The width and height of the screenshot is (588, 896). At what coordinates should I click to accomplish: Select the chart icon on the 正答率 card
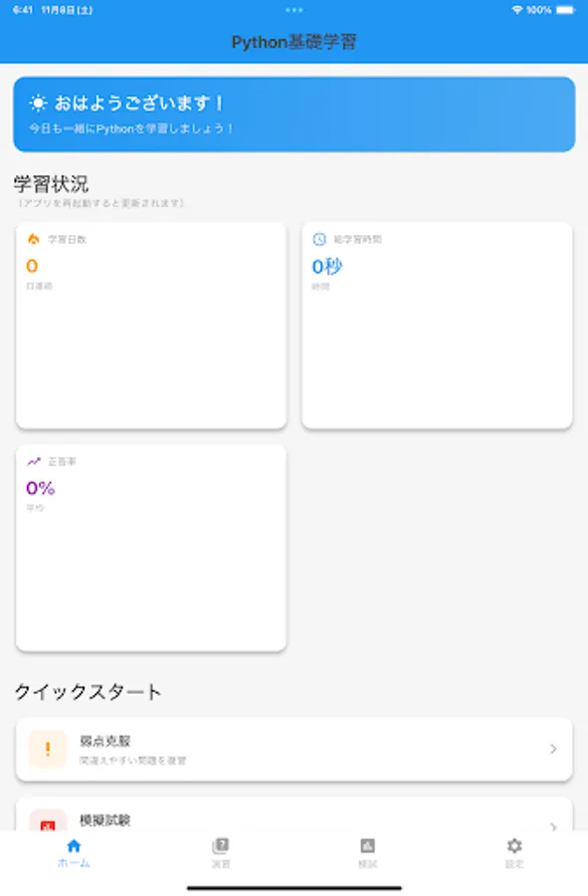[36, 463]
